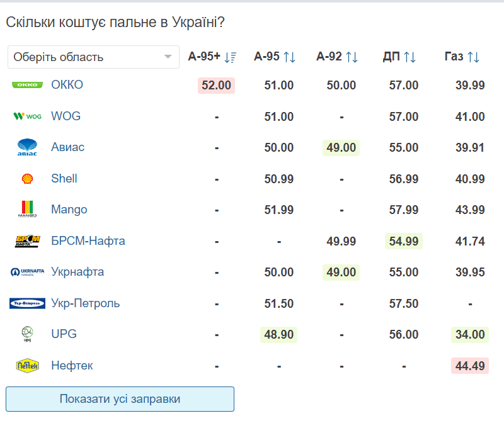The width and height of the screenshot is (504, 423).
Task: Open the 'Оберіть область' region dropdown
Action: pyautogui.click(x=93, y=57)
